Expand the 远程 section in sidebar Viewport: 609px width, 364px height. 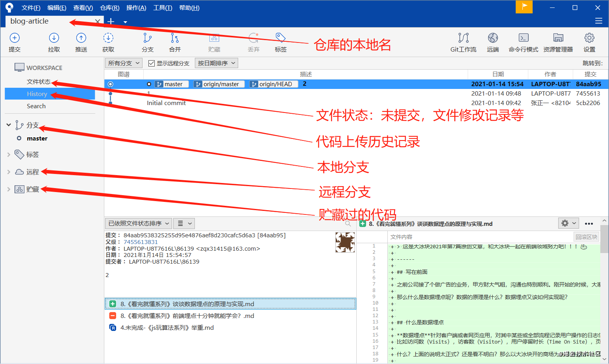(9, 172)
